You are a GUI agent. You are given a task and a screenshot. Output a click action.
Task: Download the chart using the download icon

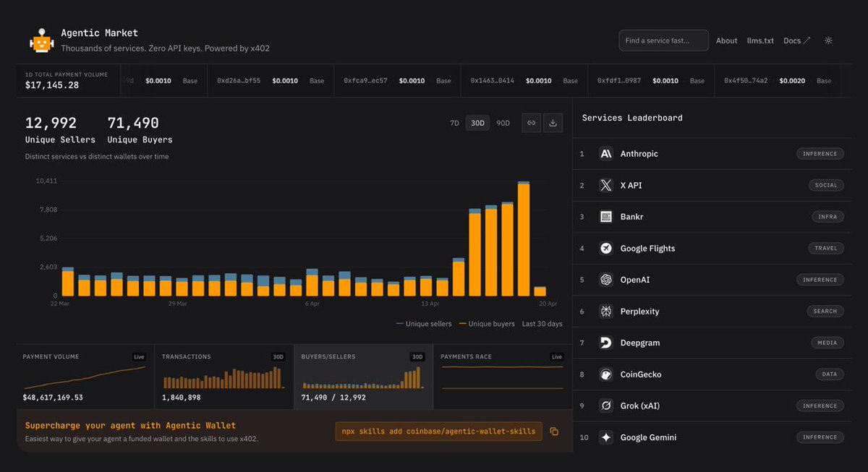[x=553, y=123]
